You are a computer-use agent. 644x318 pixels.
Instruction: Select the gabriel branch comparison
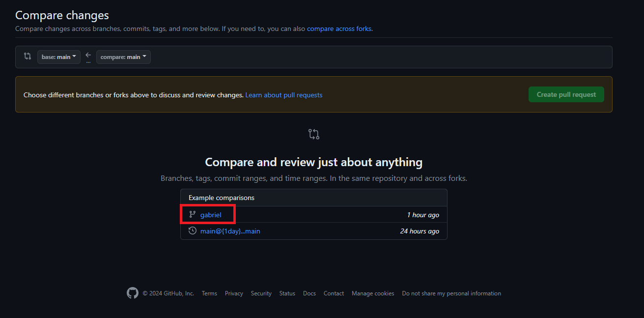(x=211, y=215)
